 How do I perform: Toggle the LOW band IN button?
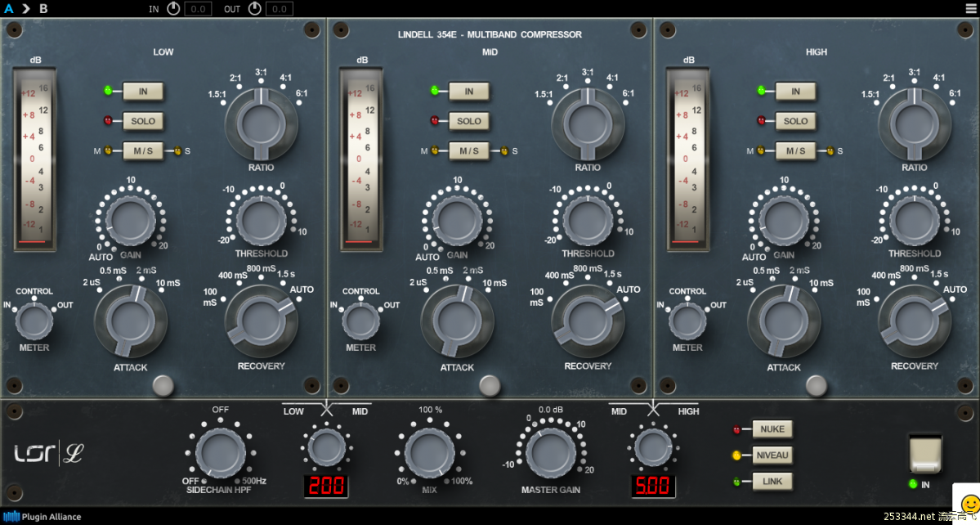[x=143, y=92]
